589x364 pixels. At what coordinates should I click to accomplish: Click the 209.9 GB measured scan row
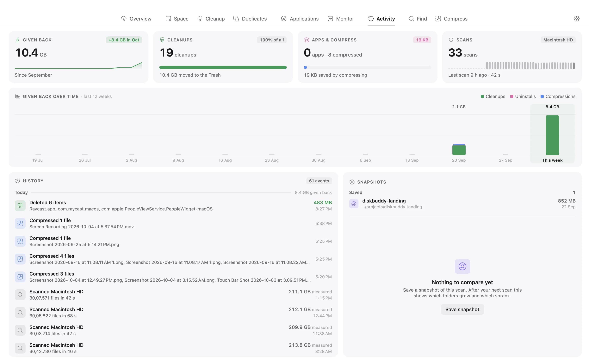pyautogui.click(x=173, y=330)
